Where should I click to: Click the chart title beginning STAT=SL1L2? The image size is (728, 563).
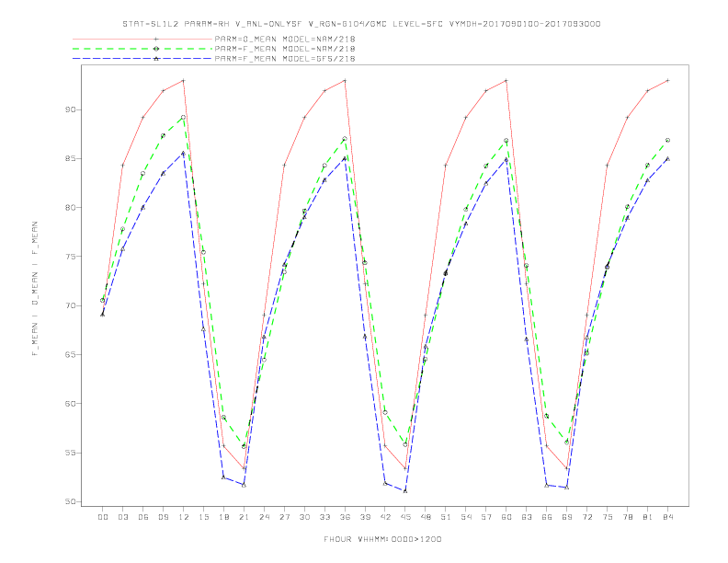tap(361, 24)
